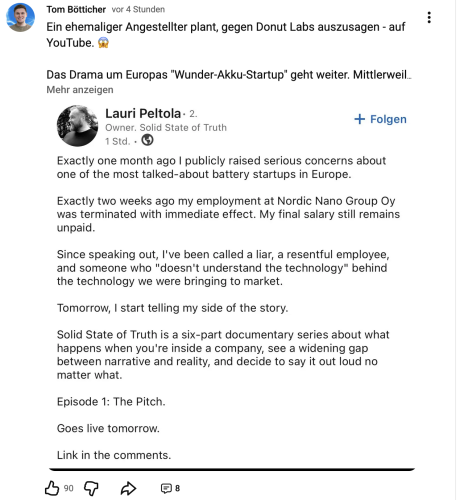Click the 'vor 4 Stunden' timestamp
Screen dimensions: 464x500
[x=138, y=9]
